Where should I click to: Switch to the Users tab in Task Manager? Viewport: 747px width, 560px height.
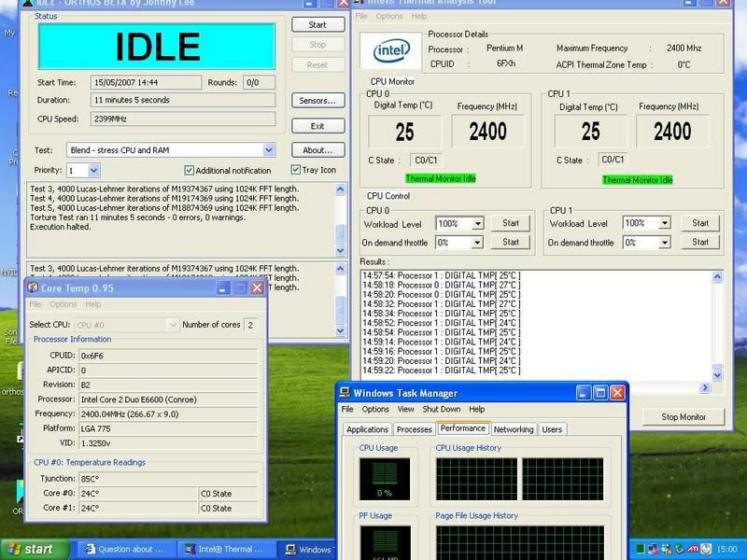coord(552,429)
